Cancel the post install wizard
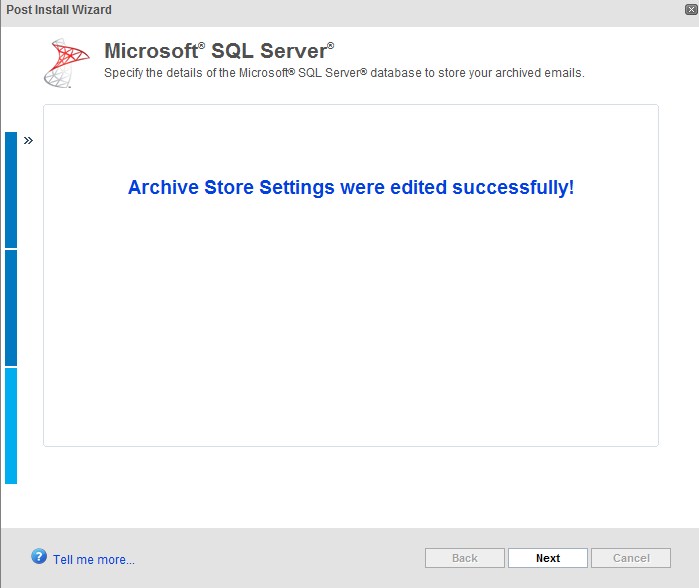699x588 pixels. pos(631,558)
